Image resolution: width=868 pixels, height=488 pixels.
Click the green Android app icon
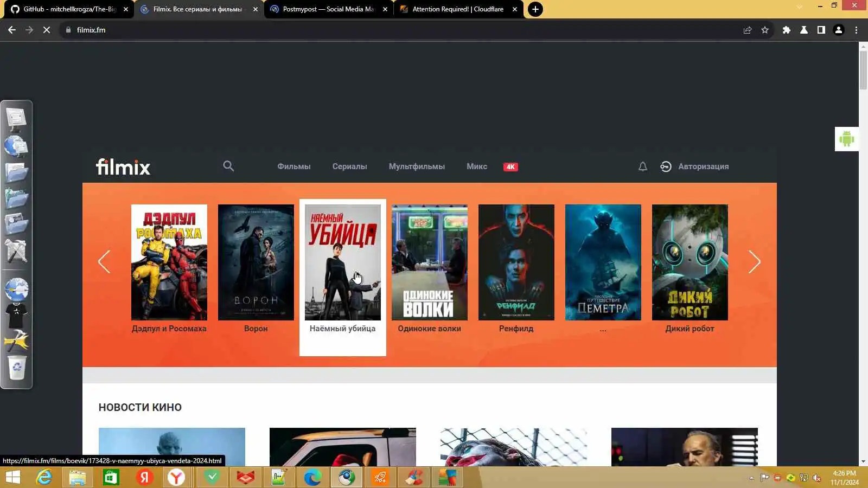point(846,139)
